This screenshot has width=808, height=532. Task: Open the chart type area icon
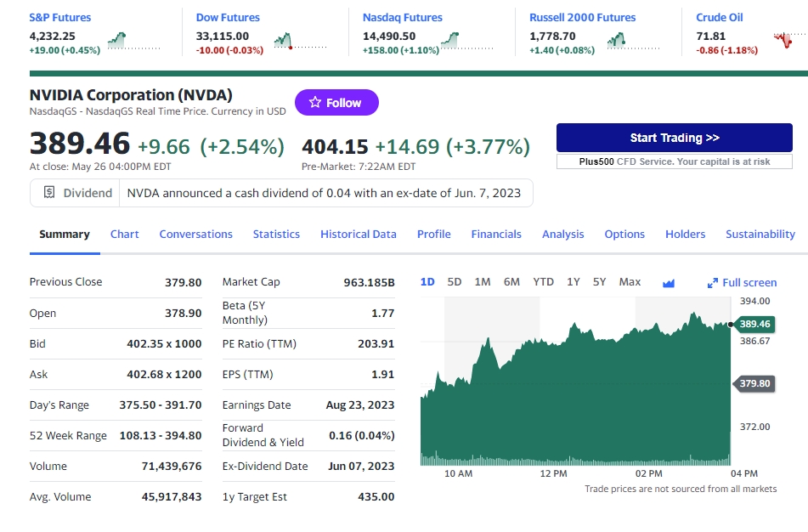[669, 283]
